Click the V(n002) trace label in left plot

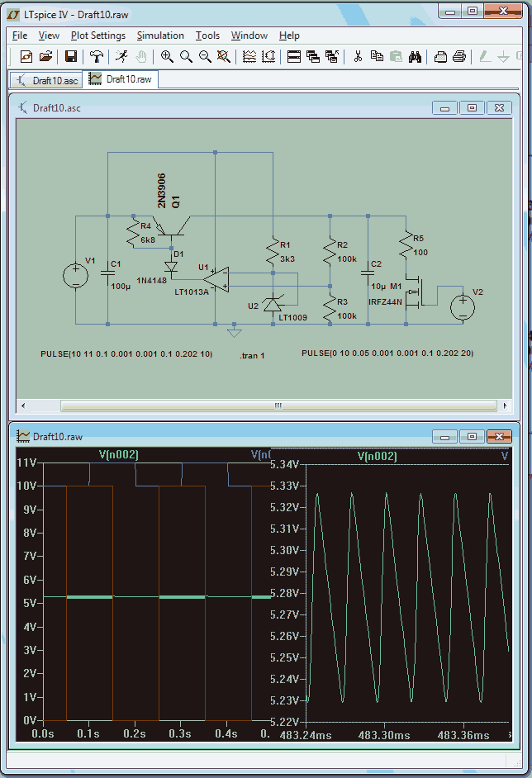119,454
